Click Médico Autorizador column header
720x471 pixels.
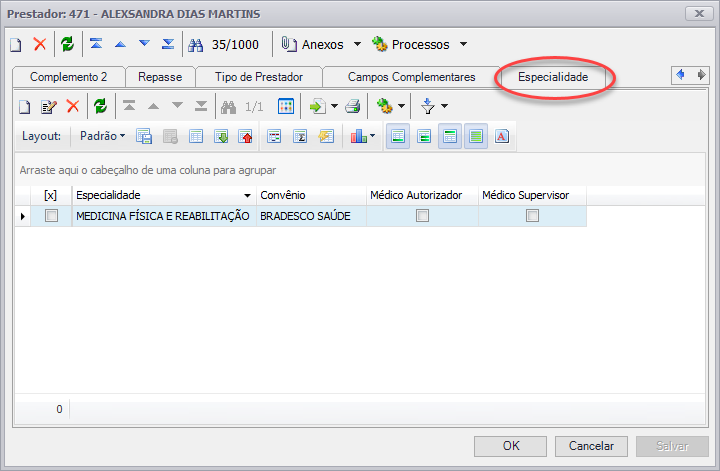(x=422, y=195)
